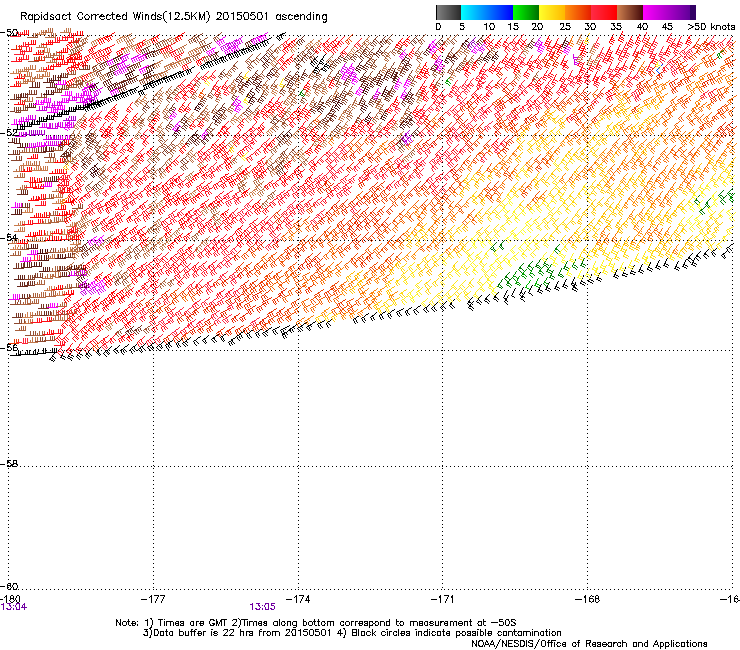The image size is (740, 650).
Task: Select the yellow 20-25 knots legend swatch
Action: click(x=552, y=12)
